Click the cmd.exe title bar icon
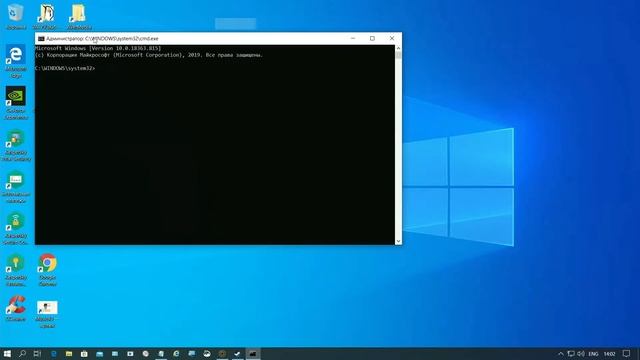This screenshot has height=360, width=640. point(41,38)
